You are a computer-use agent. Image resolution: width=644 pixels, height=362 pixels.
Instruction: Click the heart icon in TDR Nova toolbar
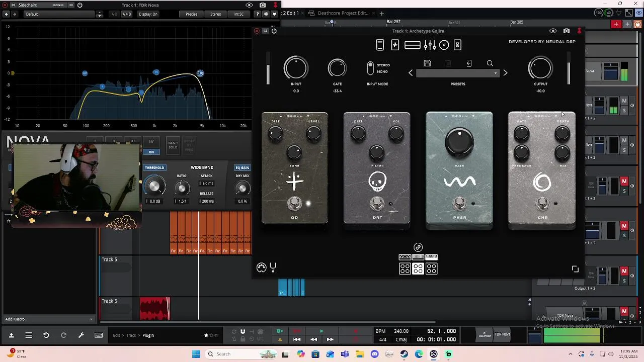[274, 14]
